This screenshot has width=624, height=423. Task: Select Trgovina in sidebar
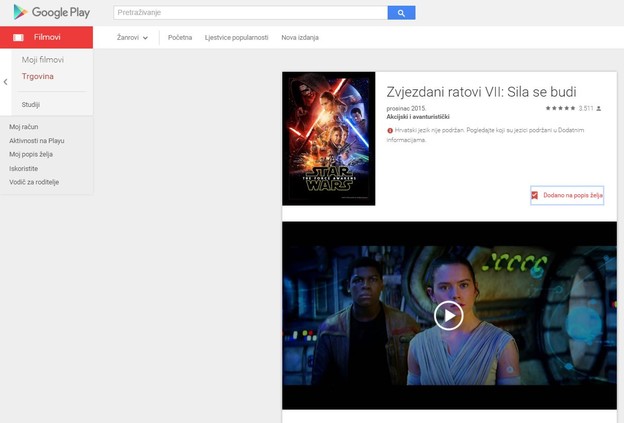tap(38, 76)
